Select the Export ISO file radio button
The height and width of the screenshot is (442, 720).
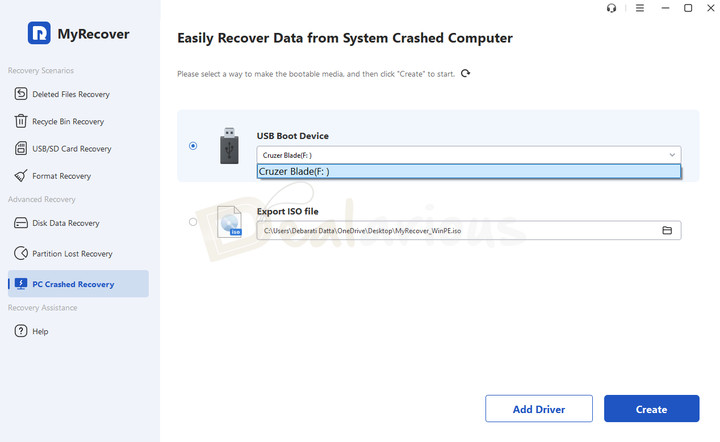(x=193, y=222)
